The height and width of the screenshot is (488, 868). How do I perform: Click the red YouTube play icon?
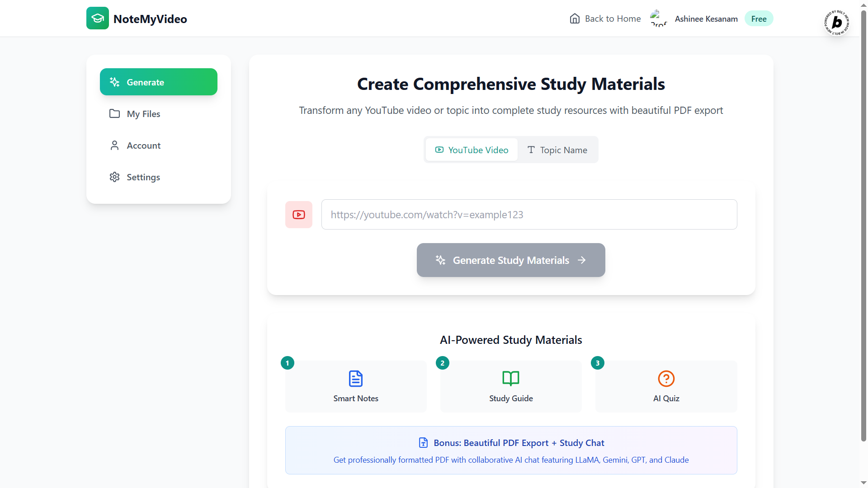pyautogui.click(x=298, y=215)
